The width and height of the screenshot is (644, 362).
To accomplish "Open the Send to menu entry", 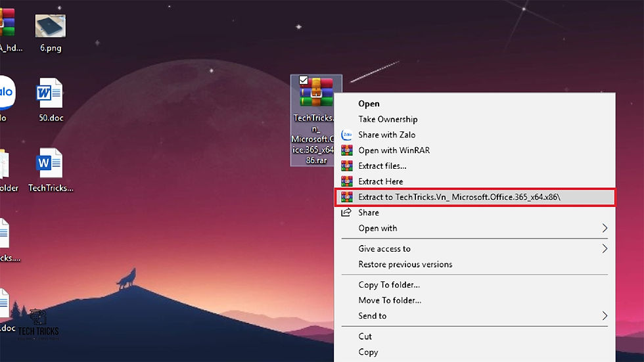I will [474, 316].
